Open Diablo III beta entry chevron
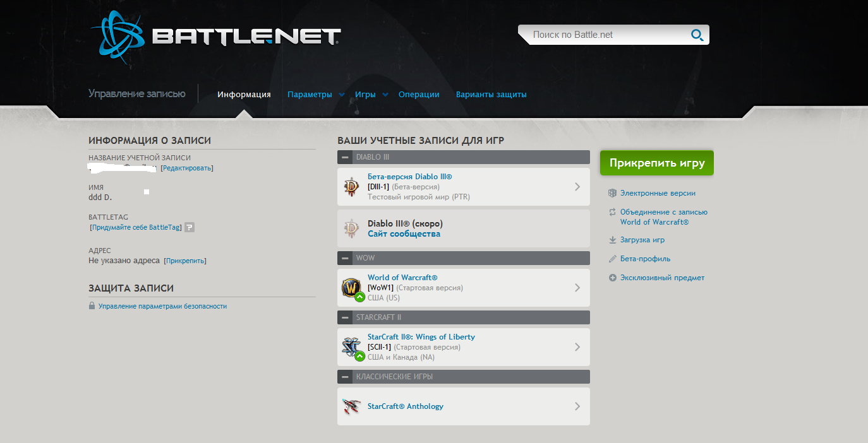Image resolution: width=868 pixels, height=443 pixels. coord(577,187)
